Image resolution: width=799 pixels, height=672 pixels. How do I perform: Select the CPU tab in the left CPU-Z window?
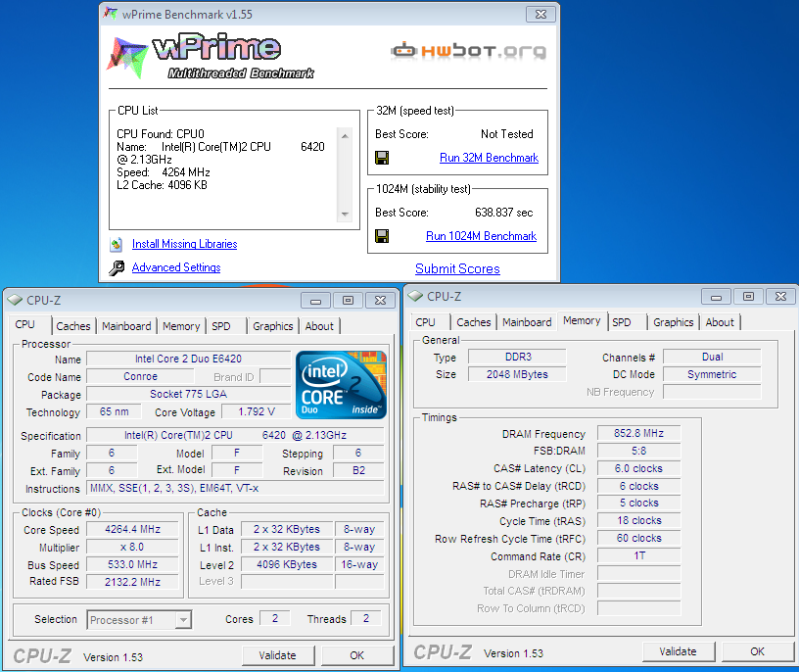(25, 325)
